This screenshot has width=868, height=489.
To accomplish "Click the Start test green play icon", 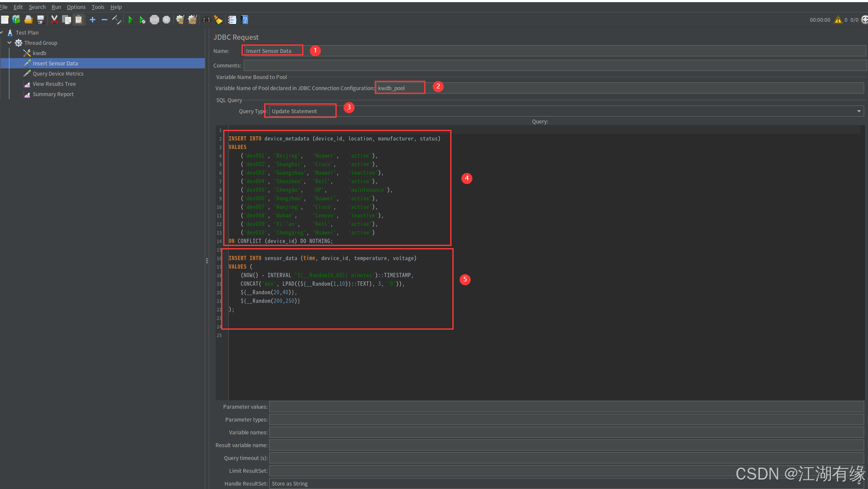I will coord(131,20).
